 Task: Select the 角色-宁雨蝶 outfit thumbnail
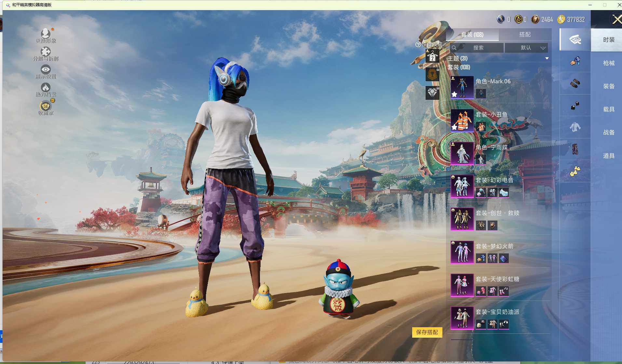click(462, 153)
